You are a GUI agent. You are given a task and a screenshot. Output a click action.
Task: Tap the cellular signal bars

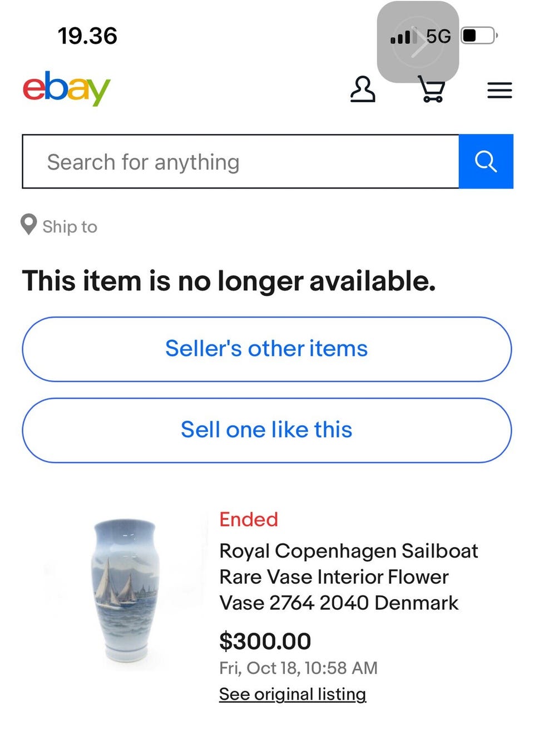(403, 37)
